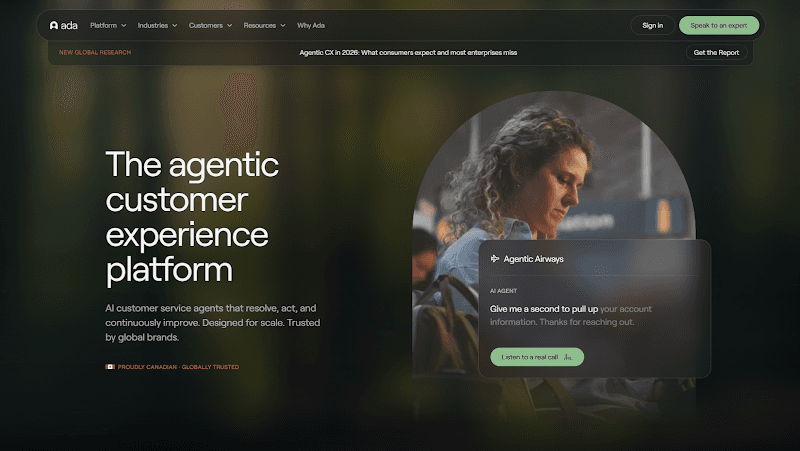800x451 pixels.
Task: Click Speak to an expert button
Action: (x=718, y=26)
